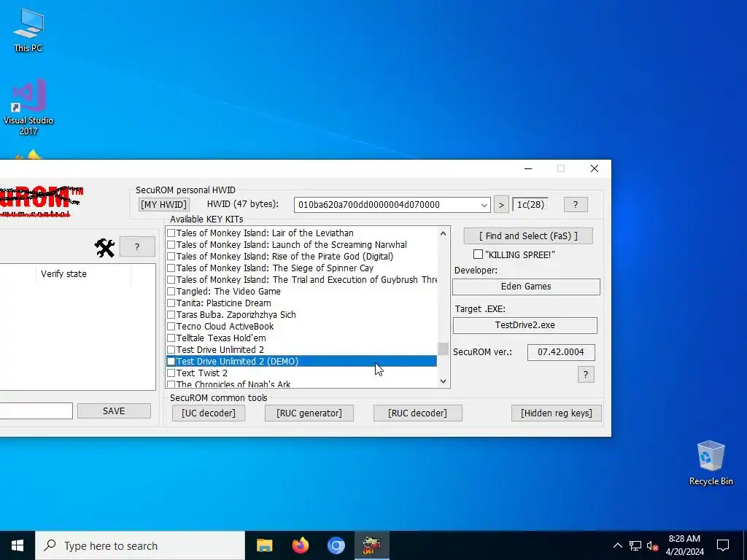747x560 pixels.
Task: Open File Explorer from the taskbar
Action: point(264,545)
